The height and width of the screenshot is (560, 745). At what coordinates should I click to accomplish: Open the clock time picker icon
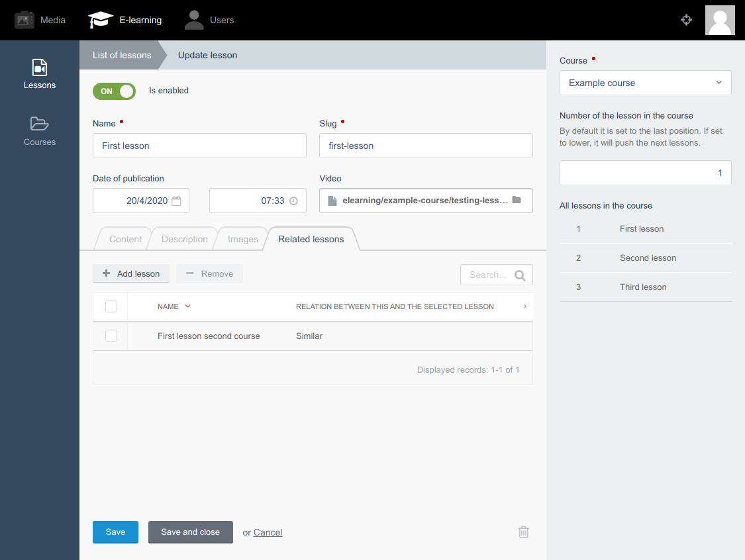point(293,201)
